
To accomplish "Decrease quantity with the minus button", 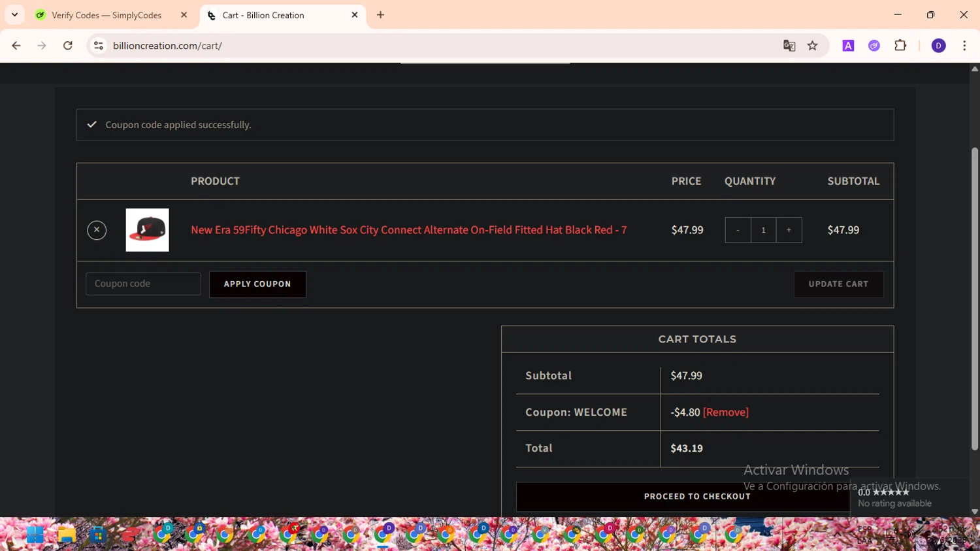I will click(x=738, y=230).
